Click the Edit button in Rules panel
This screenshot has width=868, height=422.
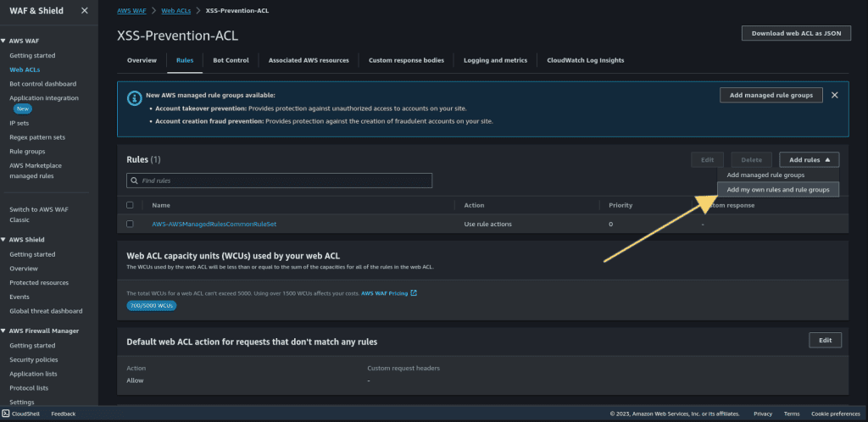pyautogui.click(x=708, y=160)
